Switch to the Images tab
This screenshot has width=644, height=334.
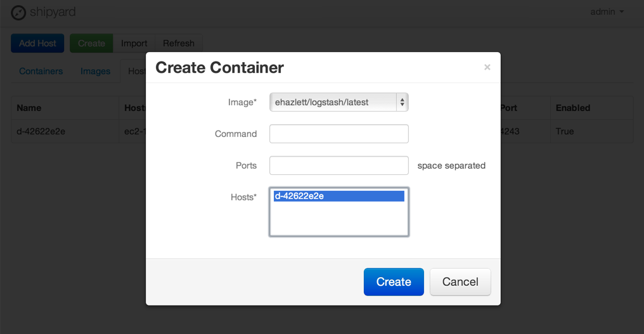coord(95,71)
